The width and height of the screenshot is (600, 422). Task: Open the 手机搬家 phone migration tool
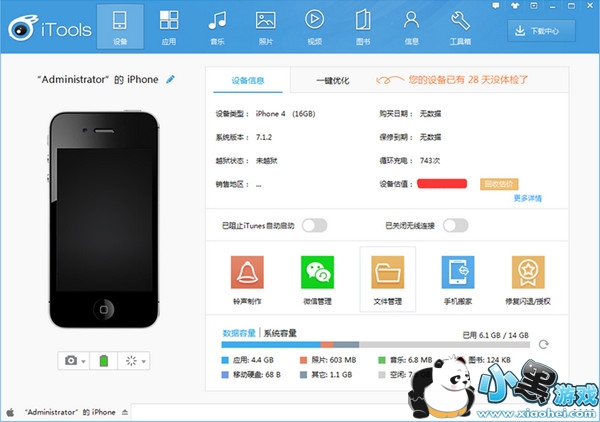(x=458, y=280)
